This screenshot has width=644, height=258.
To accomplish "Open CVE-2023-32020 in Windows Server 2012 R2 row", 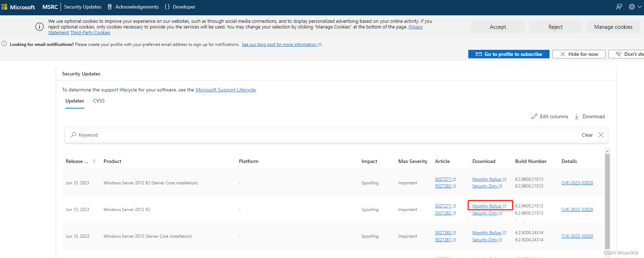I will (x=577, y=210).
